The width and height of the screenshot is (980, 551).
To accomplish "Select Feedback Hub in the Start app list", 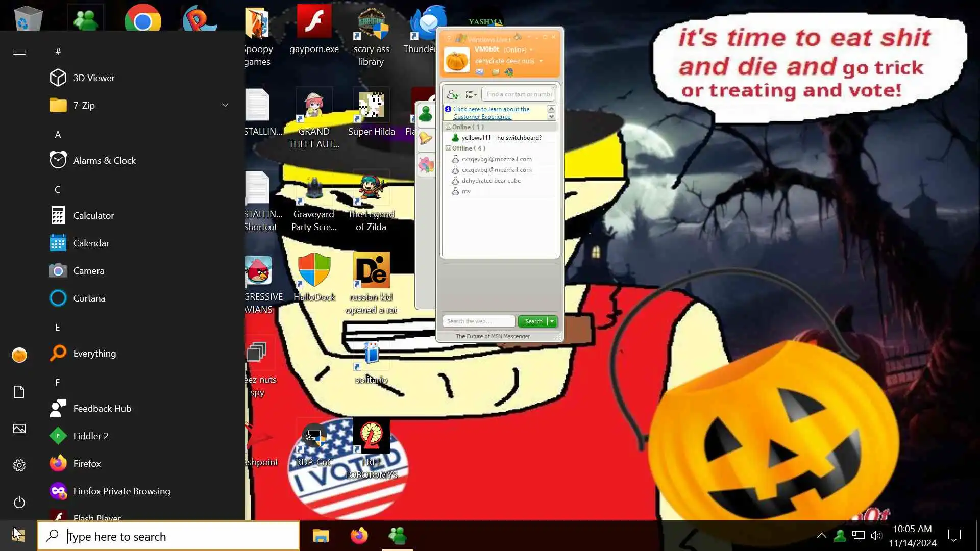I will (102, 408).
